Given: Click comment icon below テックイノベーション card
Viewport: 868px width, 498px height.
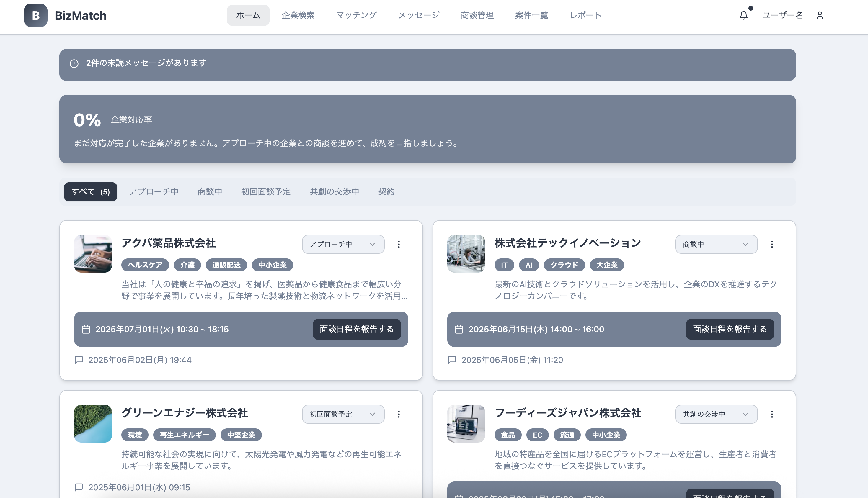Looking at the screenshot, I should tap(452, 360).
